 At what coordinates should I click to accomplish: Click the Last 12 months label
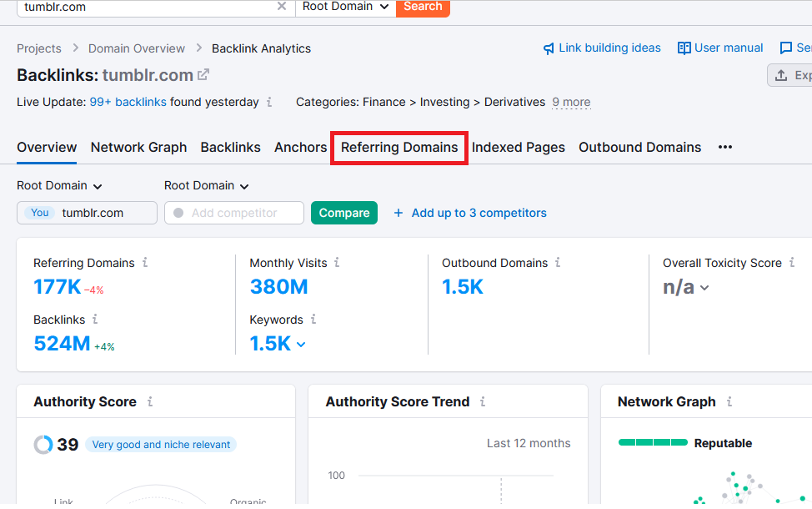[x=529, y=444]
